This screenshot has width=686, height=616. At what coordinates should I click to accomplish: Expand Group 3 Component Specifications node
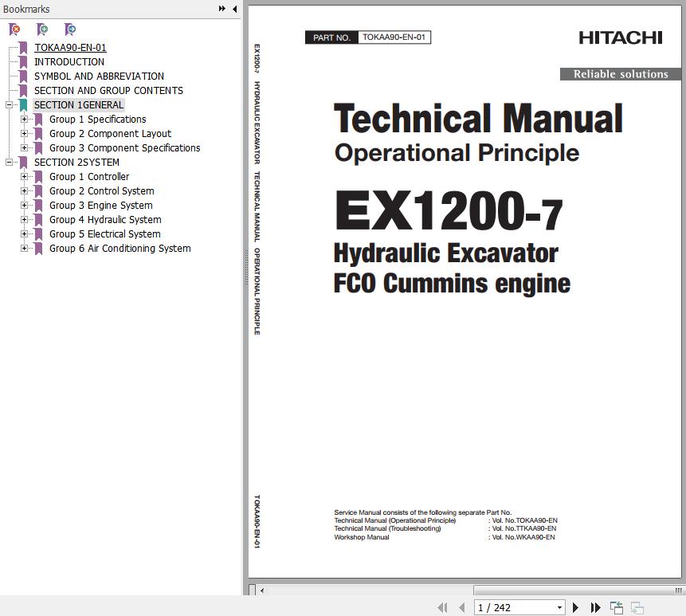pyautogui.click(x=24, y=148)
